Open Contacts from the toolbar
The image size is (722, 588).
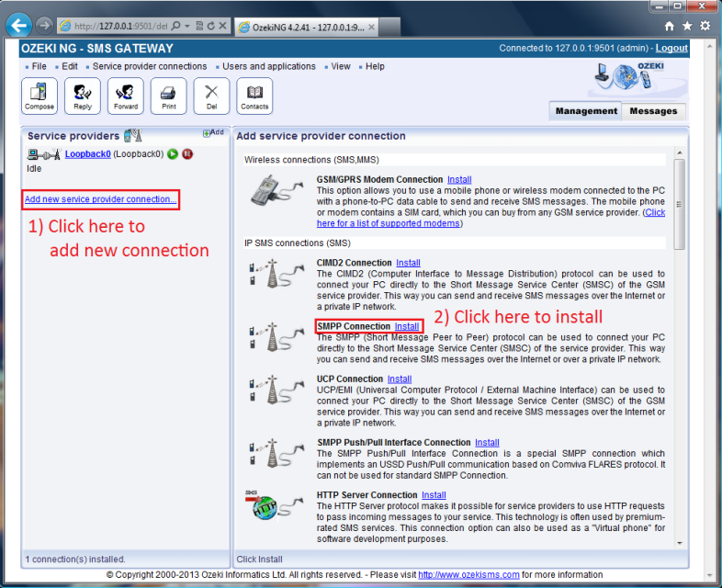(254, 96)
